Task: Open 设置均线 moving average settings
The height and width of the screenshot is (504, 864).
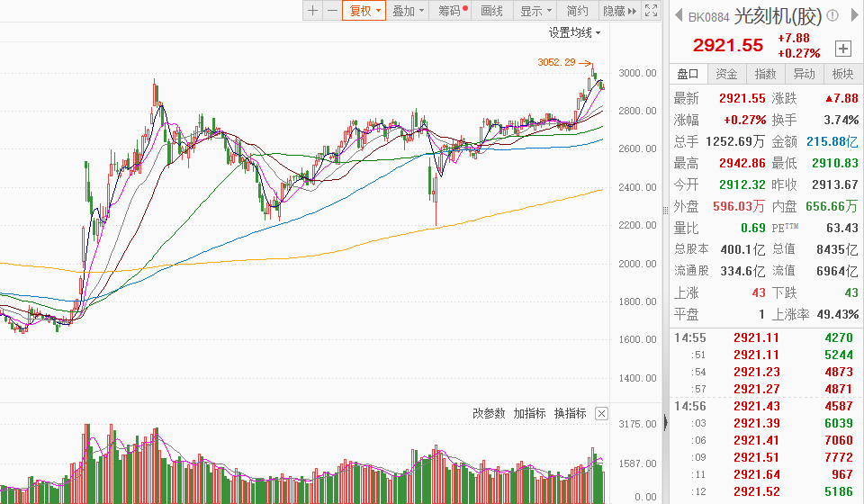Action: tap(574, 32)
